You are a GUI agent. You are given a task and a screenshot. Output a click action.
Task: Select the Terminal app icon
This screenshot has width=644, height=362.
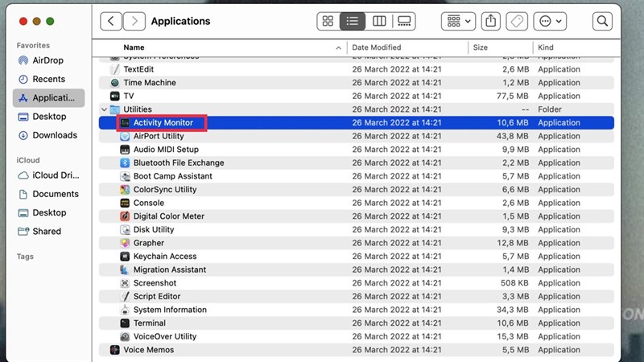coord(125,323)
